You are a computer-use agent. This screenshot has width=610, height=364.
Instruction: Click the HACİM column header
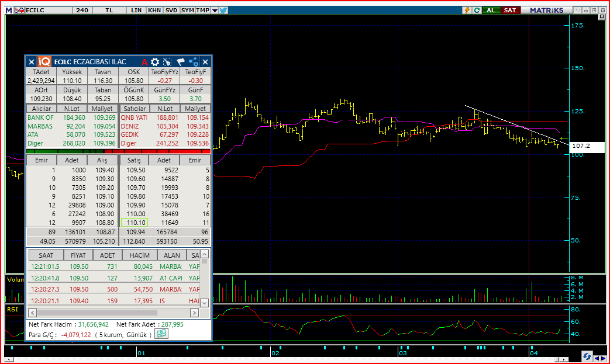point(140,255)
